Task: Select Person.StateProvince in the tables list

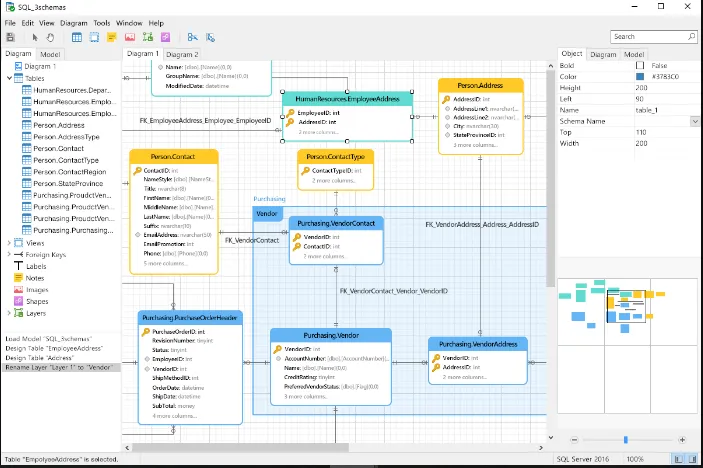Action: (68, 183)
